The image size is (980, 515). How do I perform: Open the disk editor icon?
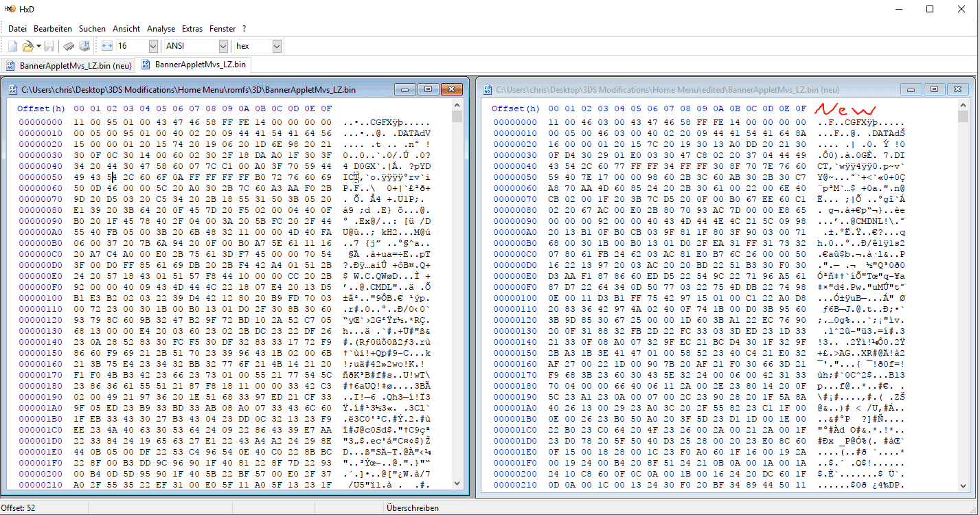pyautogui.click(x=84, y=46)
